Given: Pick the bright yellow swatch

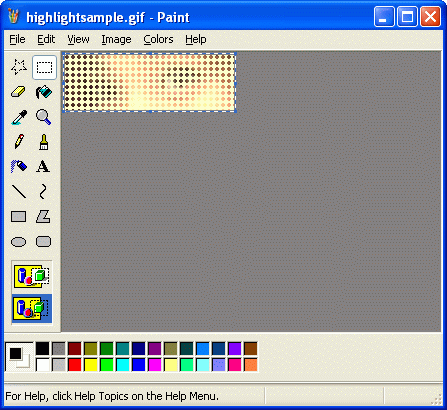Looking at the screenshot, I should coord(91,365).
